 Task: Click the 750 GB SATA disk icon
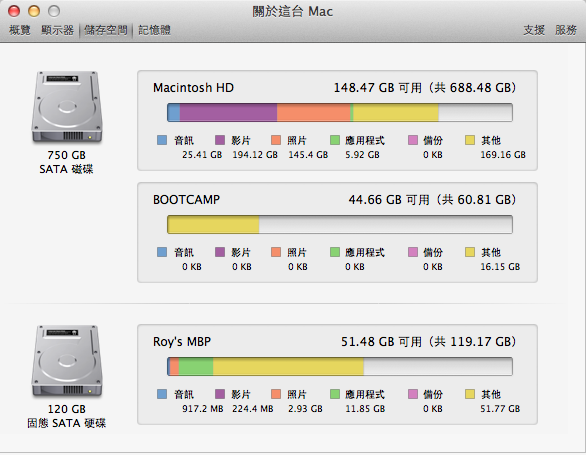67,107
